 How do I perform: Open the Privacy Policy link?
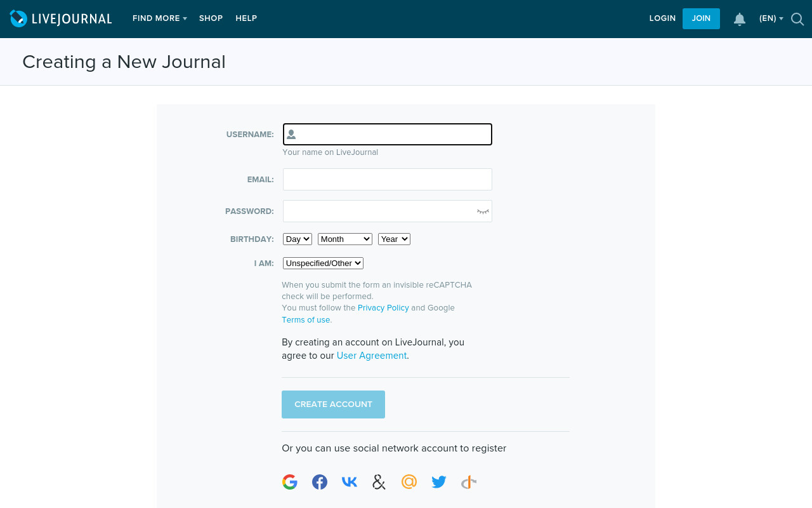click(383, 308)
